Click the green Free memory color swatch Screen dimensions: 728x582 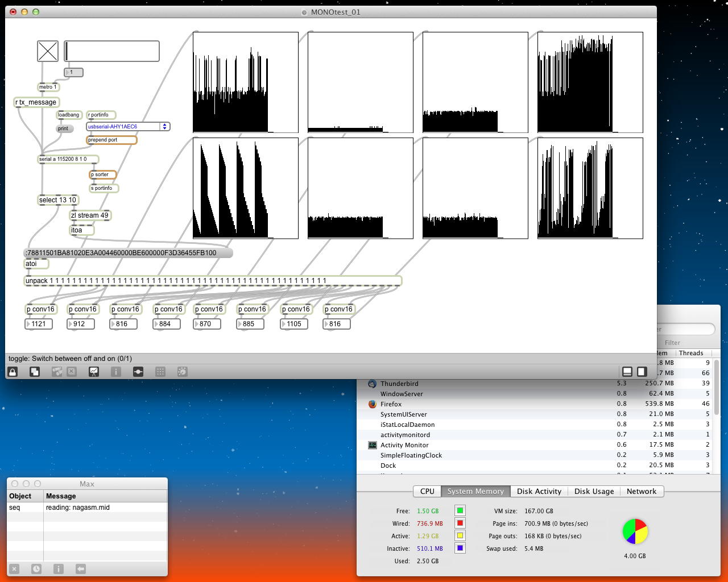click(460, 511)
